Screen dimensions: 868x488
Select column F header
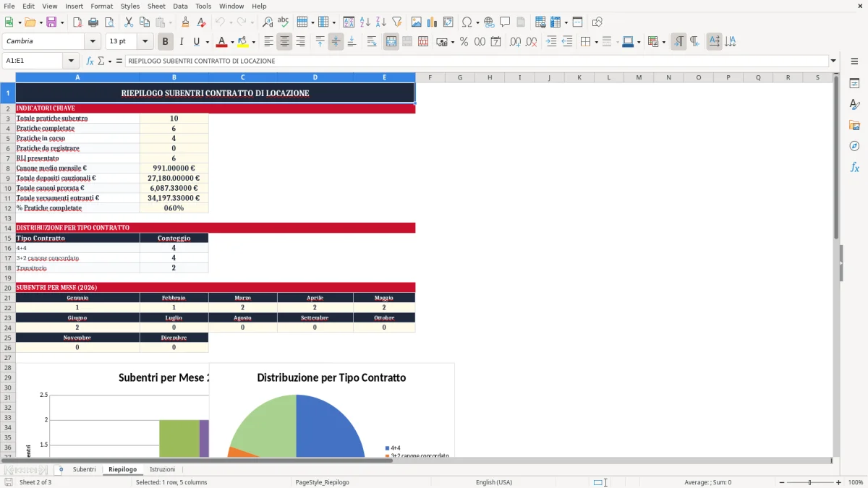(430, 77)
